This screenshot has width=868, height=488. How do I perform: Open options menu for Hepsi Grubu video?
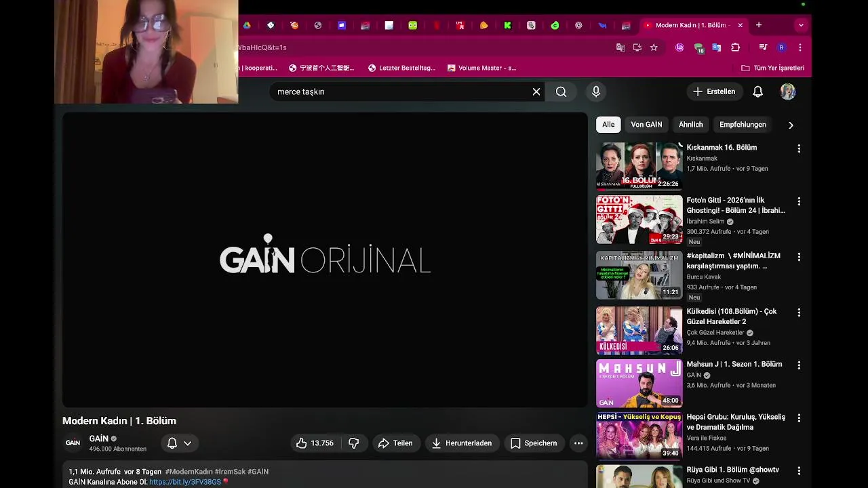tap(799, 418)
